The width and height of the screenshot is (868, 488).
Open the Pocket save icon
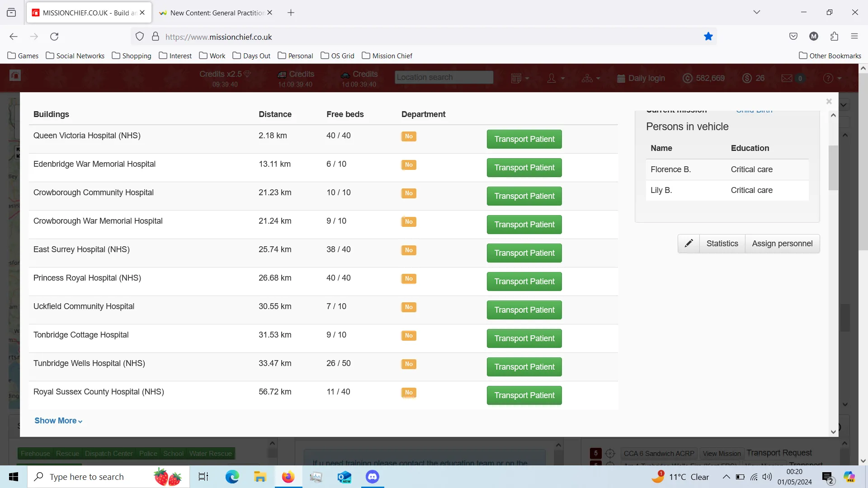coord(793,37)
